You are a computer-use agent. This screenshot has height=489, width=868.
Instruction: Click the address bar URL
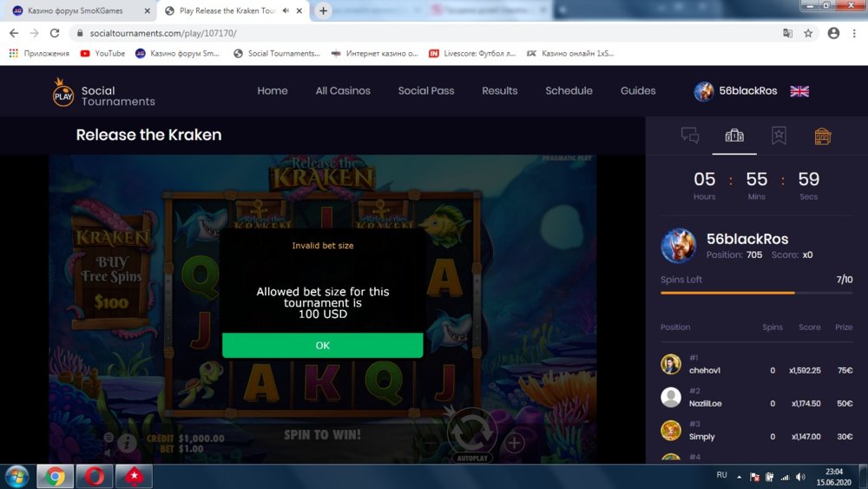click(x=163, y=33)
